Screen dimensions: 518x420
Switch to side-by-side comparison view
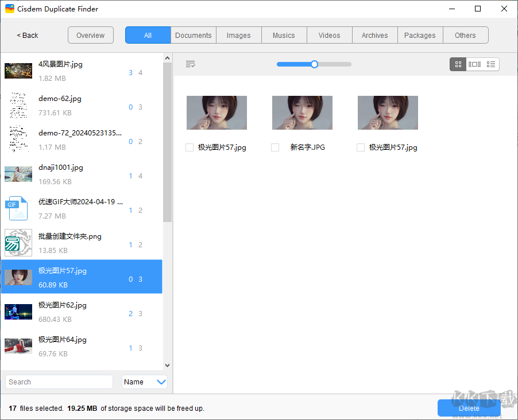click(474, 64)
